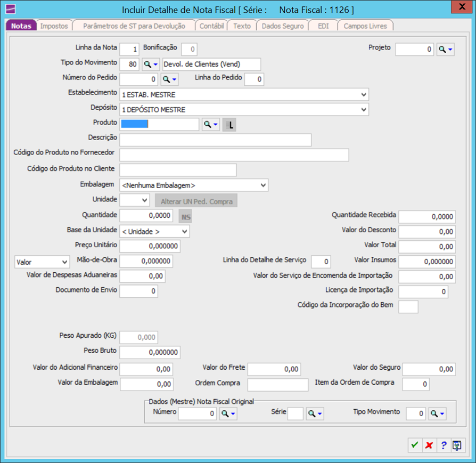Open the Projeto search lookup
Viewport: 476px width, 463px height.
click(x=445, y=49)
